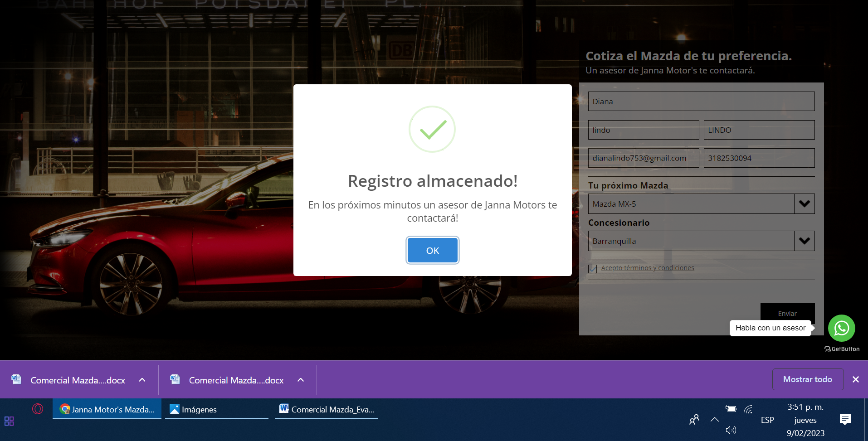Screen dimensions: 868x441
Task: Select the email field dianalindo753@gmail.com
Action: (644, 158)
